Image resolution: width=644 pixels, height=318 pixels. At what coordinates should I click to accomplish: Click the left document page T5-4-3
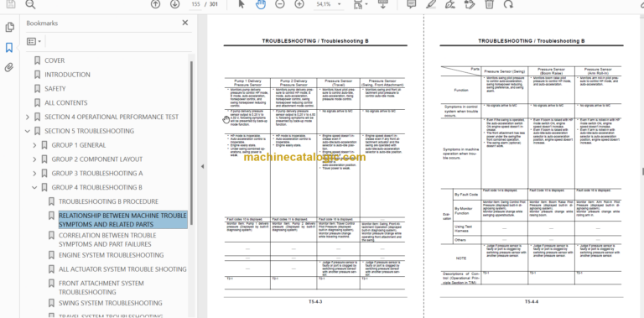[315, 166]
